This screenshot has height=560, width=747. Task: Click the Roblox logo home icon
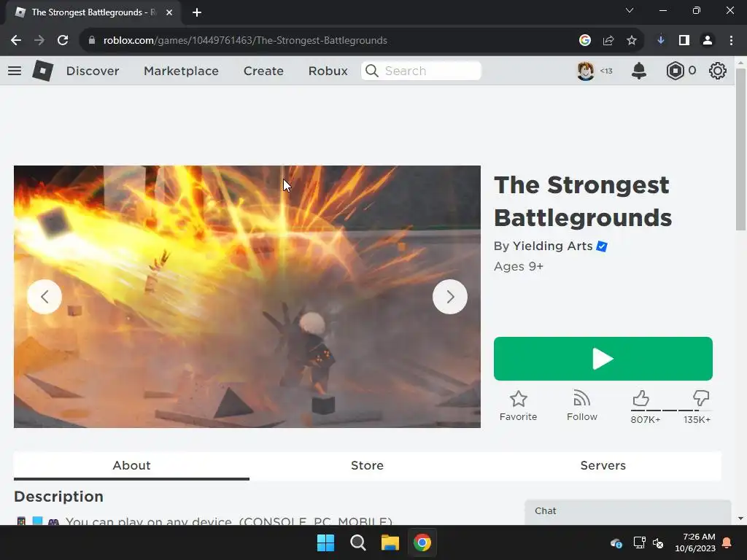tap(43, 71)
